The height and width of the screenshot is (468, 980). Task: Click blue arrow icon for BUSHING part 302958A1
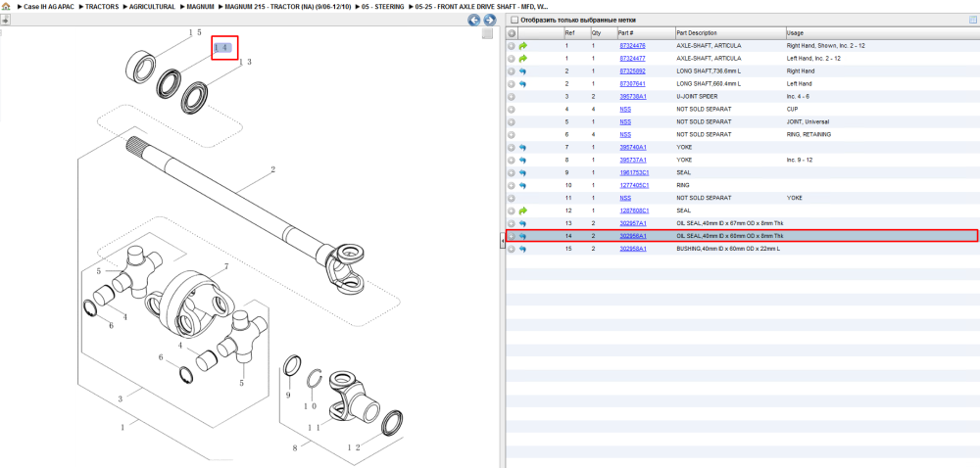tap(523, 249)
